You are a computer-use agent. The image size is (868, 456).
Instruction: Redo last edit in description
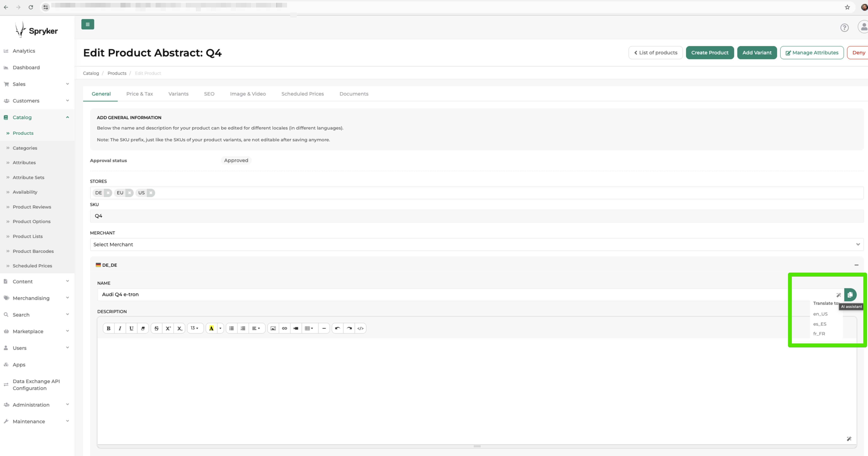tap(349, 328)
